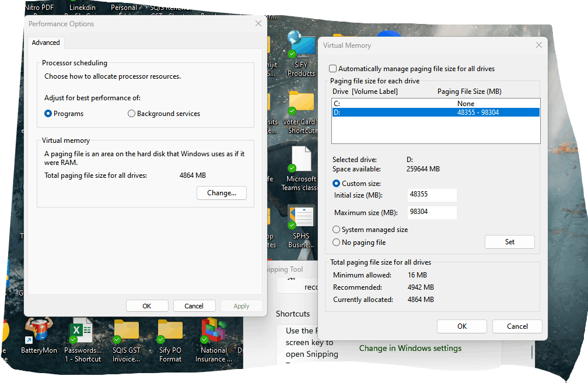Select the Background services radio button
This screenshot has width=588, height=383.
tap(131, 113)
